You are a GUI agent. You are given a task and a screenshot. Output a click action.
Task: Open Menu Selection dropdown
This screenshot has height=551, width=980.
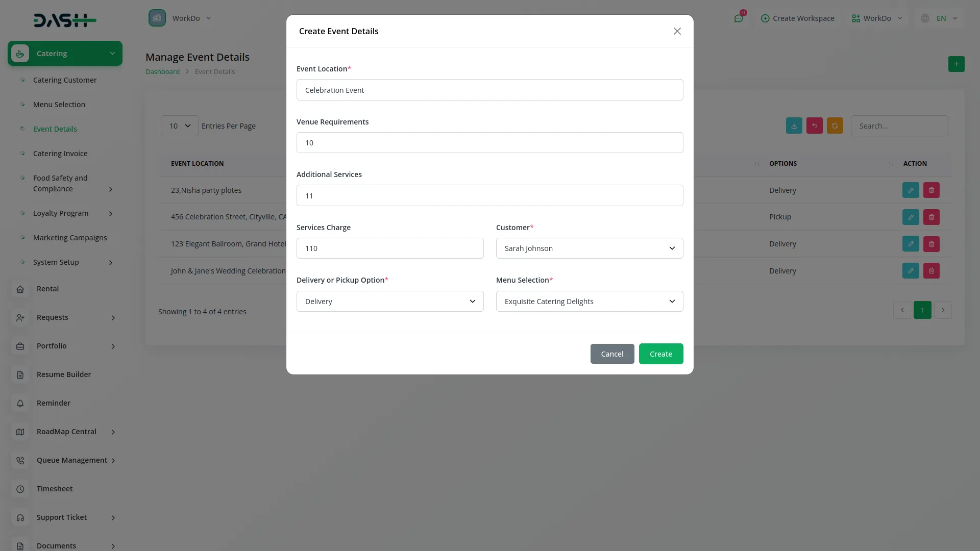point(589,302)
